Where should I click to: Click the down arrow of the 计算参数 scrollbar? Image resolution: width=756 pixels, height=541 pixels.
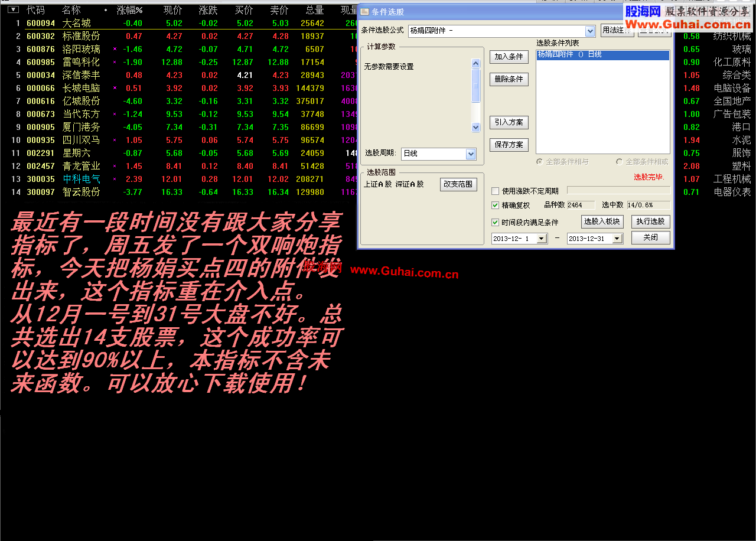476,127
